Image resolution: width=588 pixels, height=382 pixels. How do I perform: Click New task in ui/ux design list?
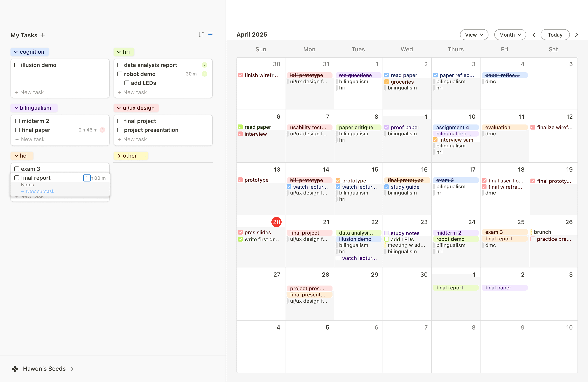coord(132,139)
